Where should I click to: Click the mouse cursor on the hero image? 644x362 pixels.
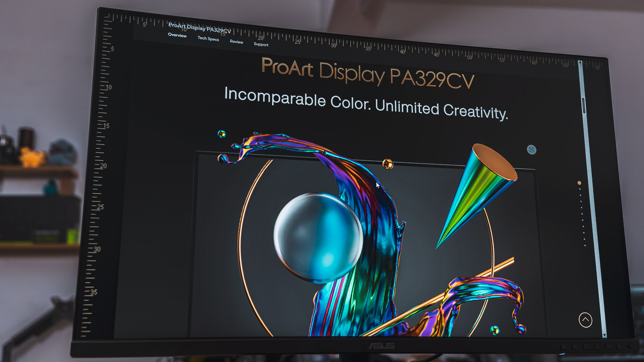click(x=378, y=185)
